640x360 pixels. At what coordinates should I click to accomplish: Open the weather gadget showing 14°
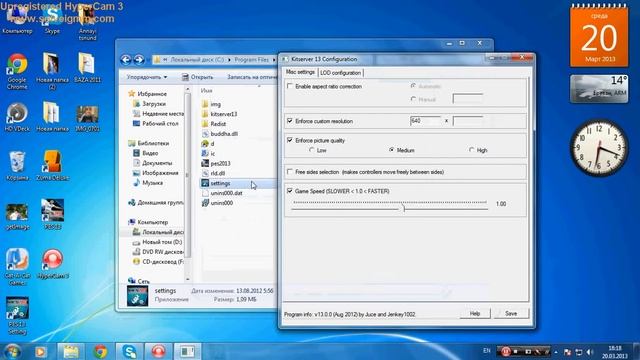click(599, 89)
